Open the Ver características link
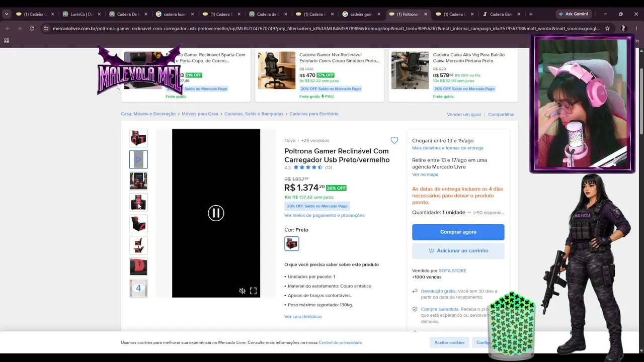Viewport: 644px width, 362px height. click(303, 316)
